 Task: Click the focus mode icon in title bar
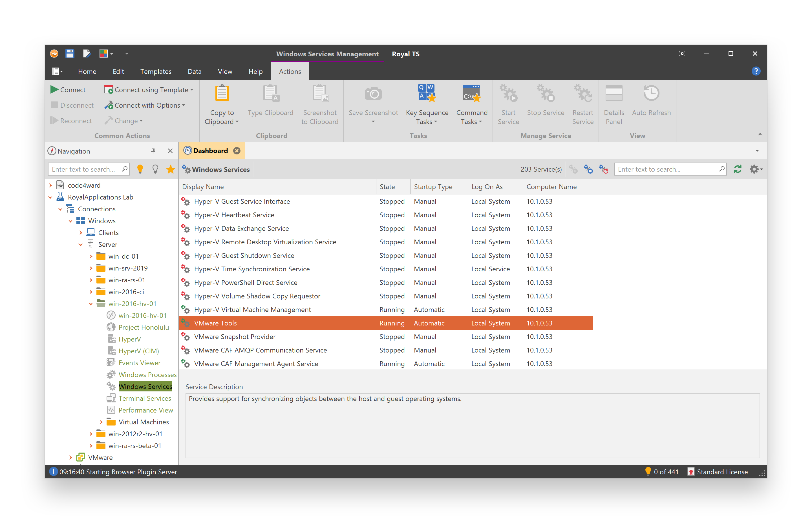pos(682,54)
